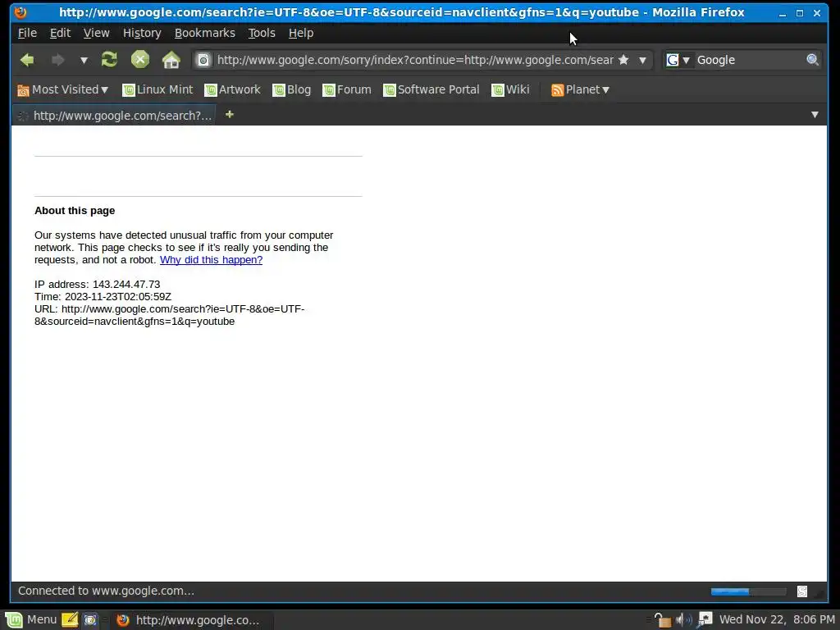Viewport: 840px width, 630px height.
Task: Show the list all tabs dropdown
Action: click(815, 115)
